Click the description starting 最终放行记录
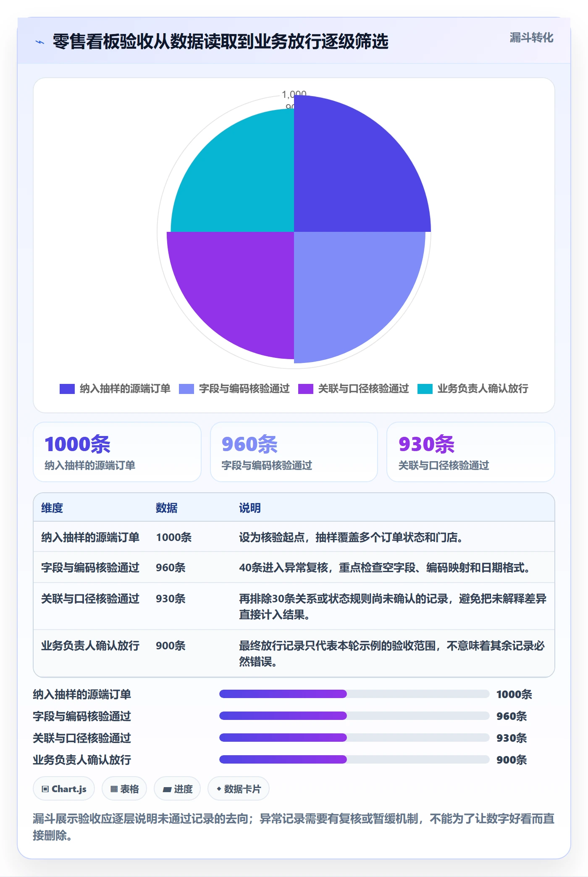The height and width of the screenshot is (877, 588). pos(392,654)
